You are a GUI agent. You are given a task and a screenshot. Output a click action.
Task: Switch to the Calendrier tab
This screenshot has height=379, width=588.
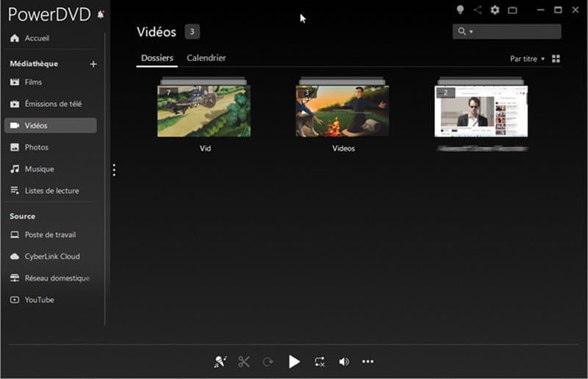point(207,58)
